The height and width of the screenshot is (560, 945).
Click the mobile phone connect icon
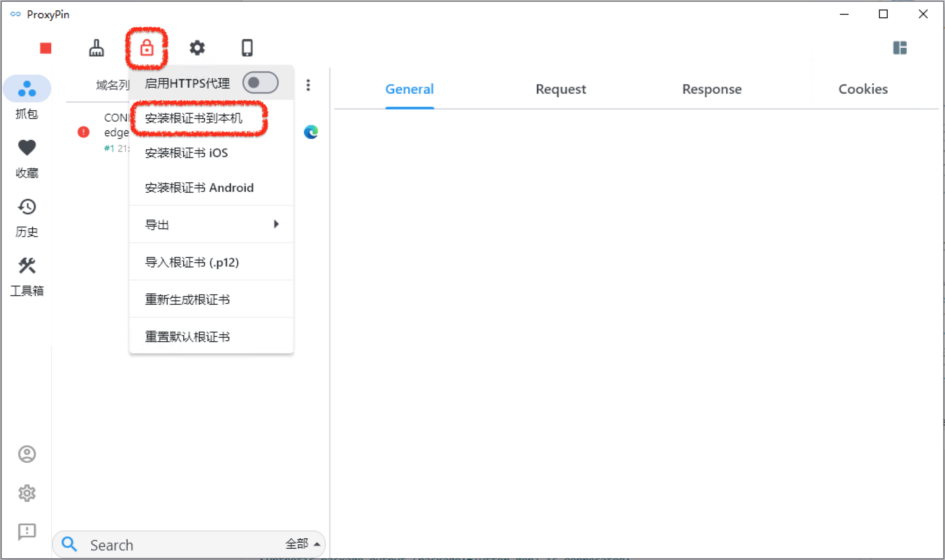[x=247, y=48]
